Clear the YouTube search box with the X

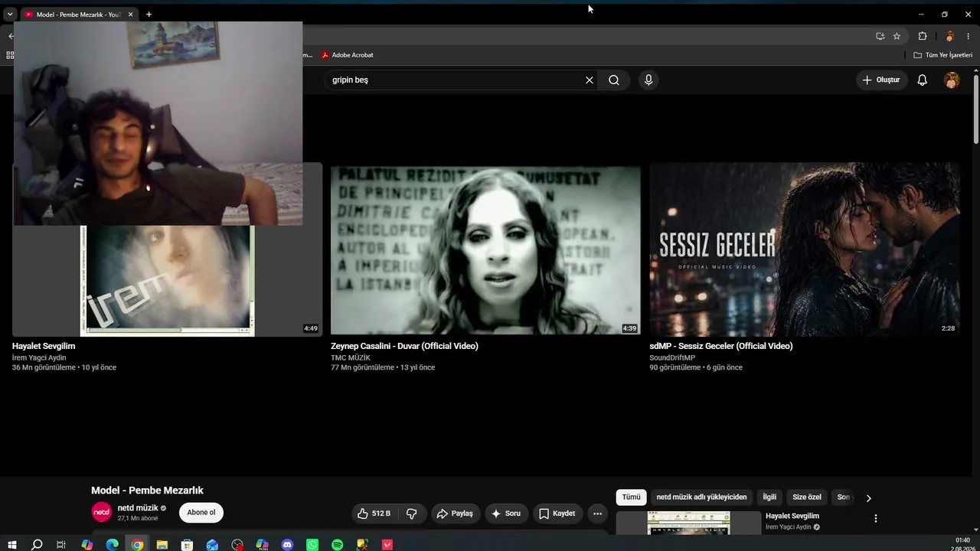click(590, 80)
